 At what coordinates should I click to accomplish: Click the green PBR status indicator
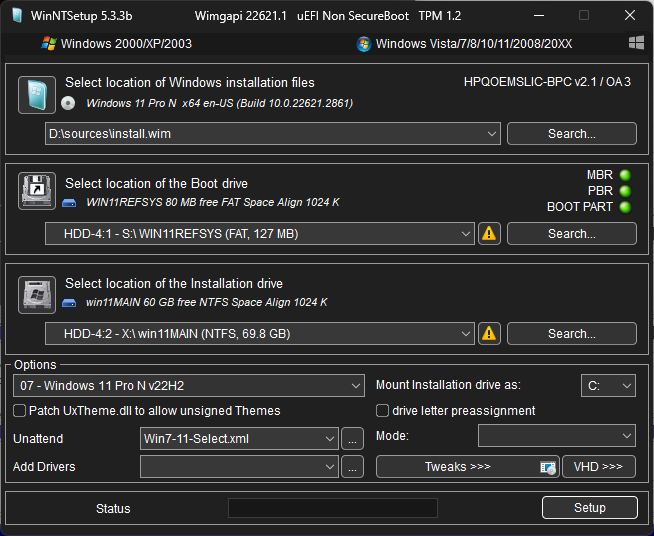(x=625, y=191)
